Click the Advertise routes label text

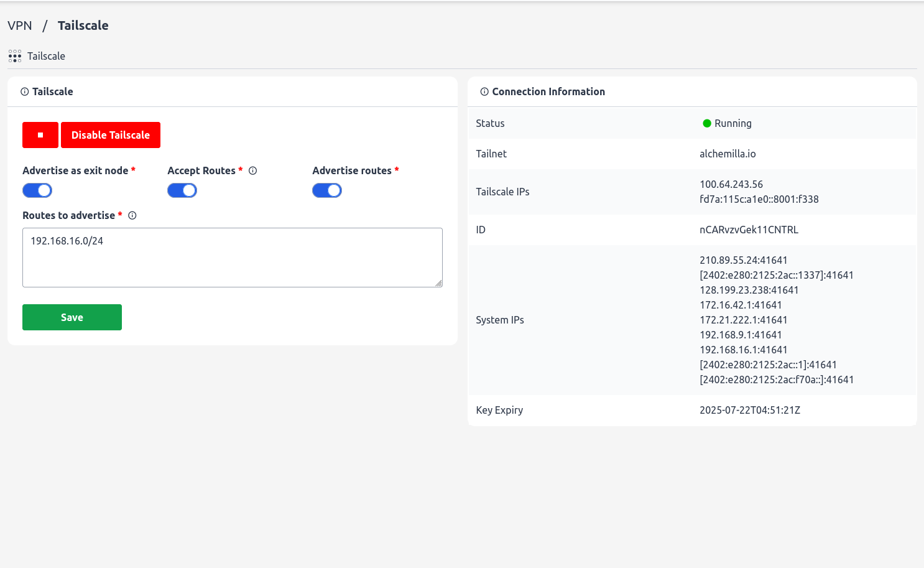click(x=352, y=170)
